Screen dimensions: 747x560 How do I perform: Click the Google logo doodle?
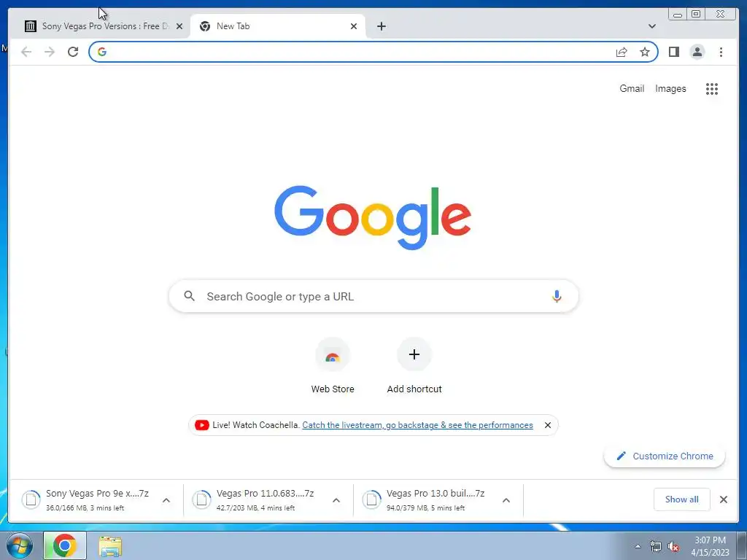tap(373, 217)
